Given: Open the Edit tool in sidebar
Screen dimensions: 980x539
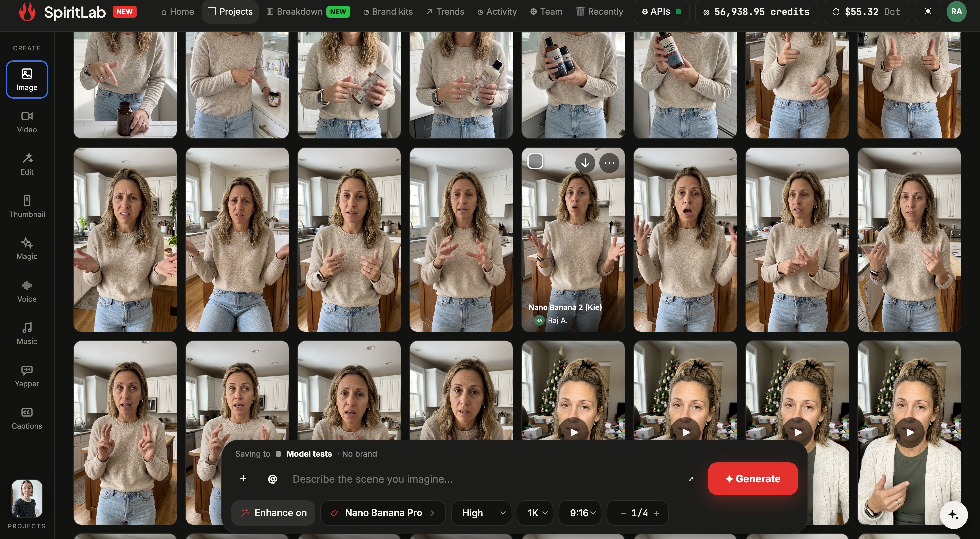Looking at the screenshot, I should click(27, 164).
